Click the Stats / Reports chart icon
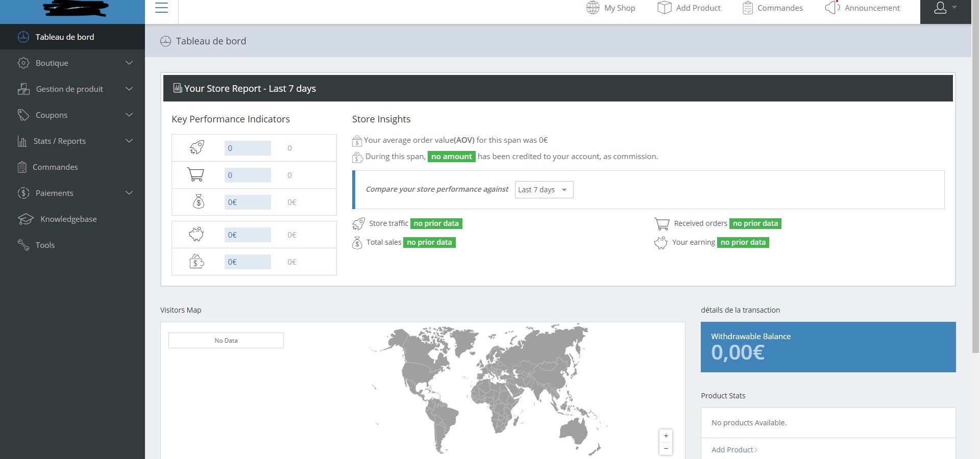Viewport: 980px width, 459px height. click(22, 141)
